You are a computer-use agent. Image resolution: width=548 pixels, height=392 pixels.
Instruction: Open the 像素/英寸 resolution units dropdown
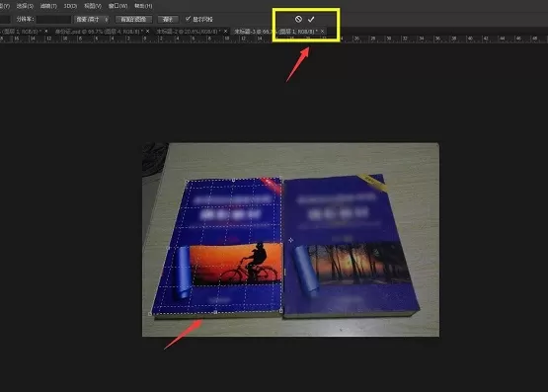click(x=92, y=20)
